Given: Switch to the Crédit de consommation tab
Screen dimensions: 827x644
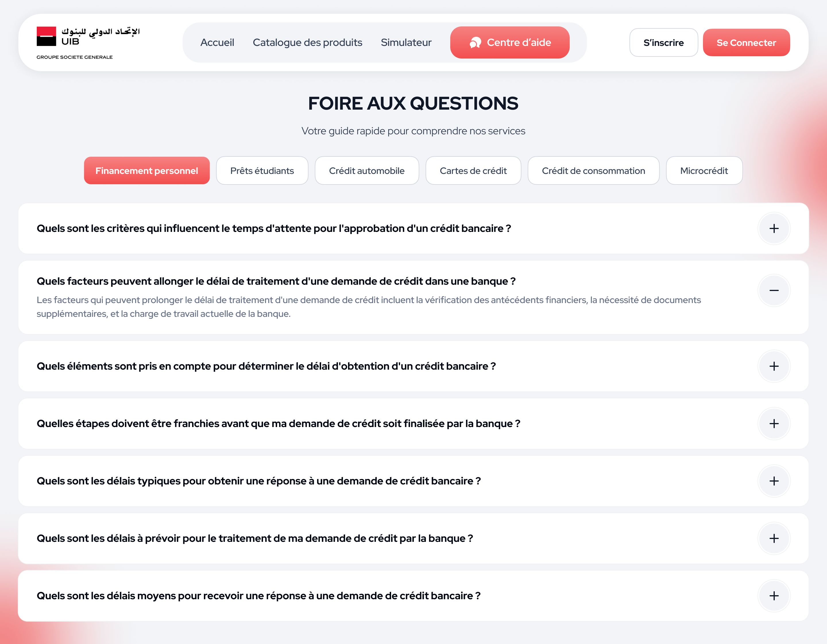Looking at the screenshot, I should 593,171.
